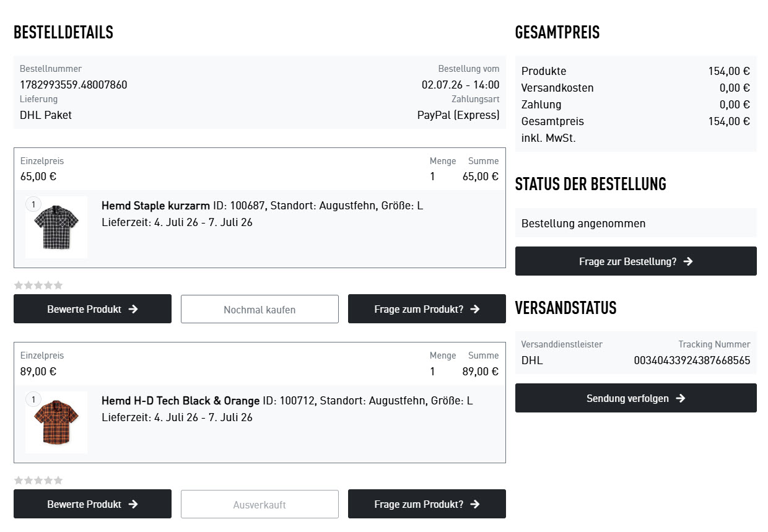768x532 pixels.
Task: Click arrow on Hemd Staple Frage zum Produkt
Action: click(475, 309)
